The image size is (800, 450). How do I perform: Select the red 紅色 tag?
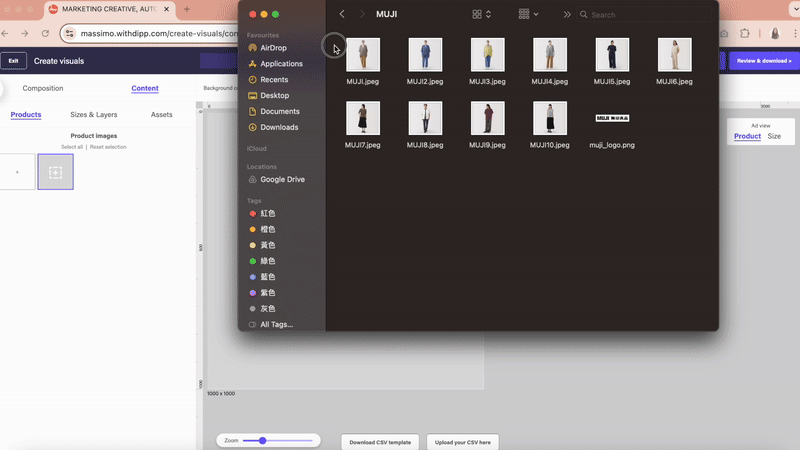point(262,213)
